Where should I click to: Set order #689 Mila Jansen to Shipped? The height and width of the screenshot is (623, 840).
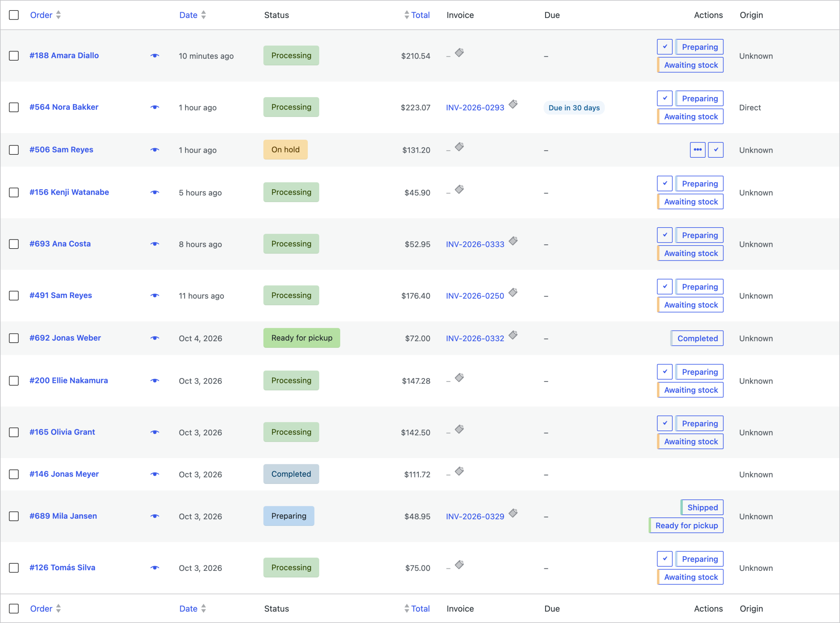(702, 508)
